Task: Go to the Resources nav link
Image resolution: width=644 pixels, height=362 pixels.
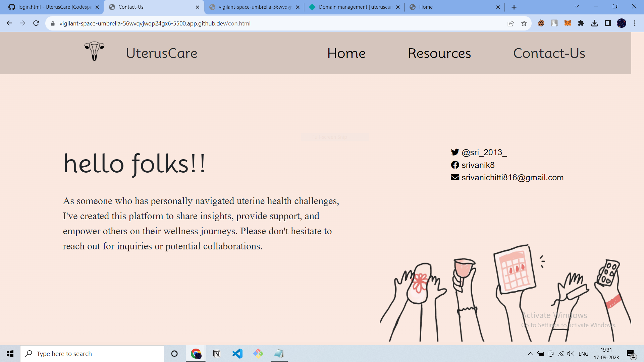Action: pyautogui.click(x=439, y=53)
